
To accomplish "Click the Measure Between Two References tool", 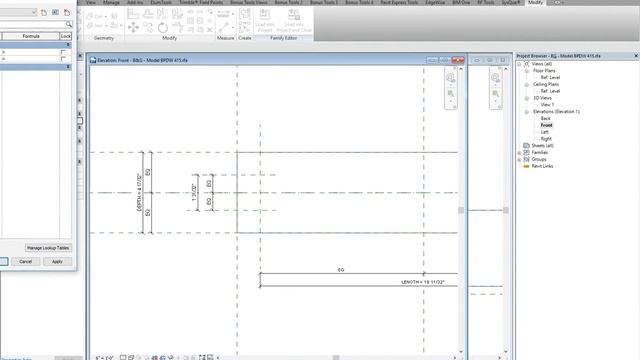I will tap(224, 14).
